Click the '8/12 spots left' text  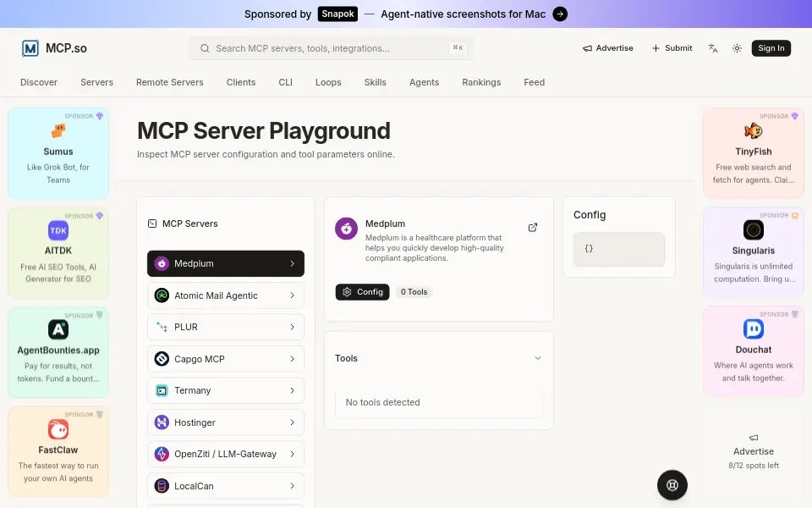click(754, 466)
